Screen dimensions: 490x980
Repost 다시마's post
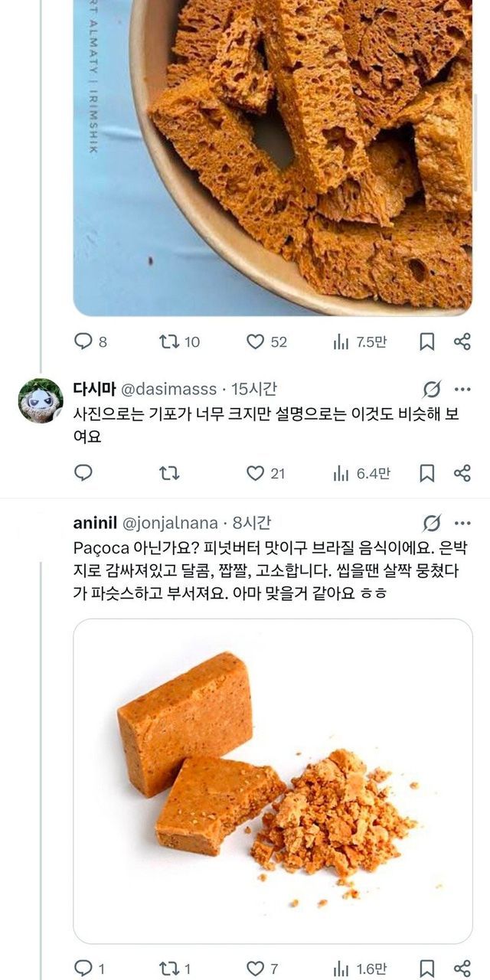pos(169,473)
